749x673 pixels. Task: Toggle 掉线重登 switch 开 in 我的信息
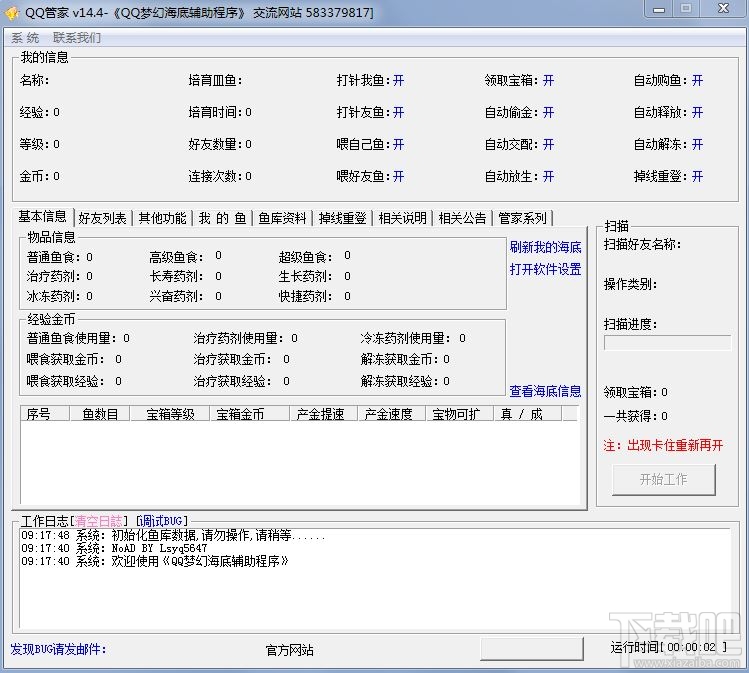pos(697,177)
